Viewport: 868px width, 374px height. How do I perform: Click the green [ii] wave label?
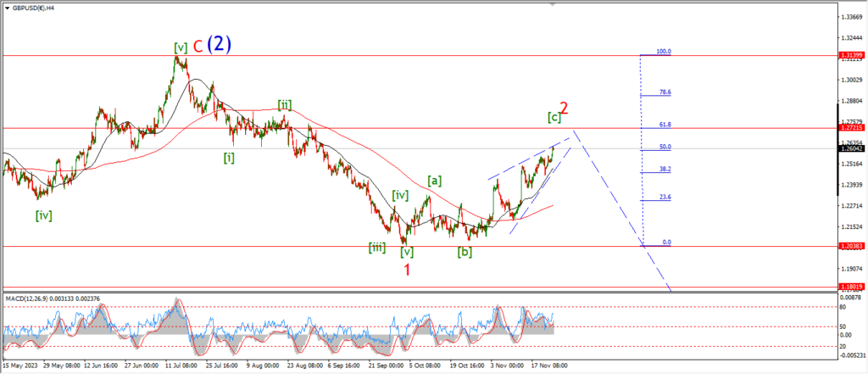[x=285, y=105]
